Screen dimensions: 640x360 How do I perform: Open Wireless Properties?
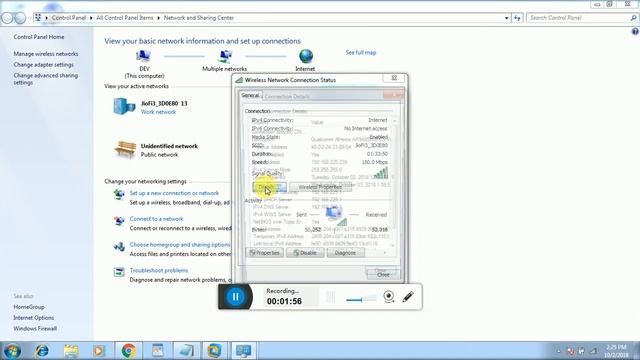click(320, 187)
